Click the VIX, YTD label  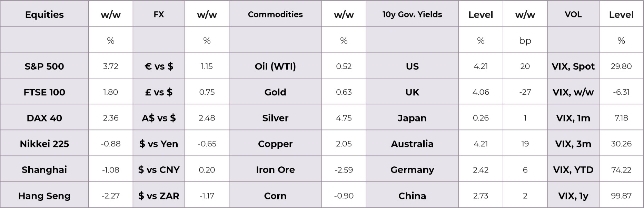(573, 169)
